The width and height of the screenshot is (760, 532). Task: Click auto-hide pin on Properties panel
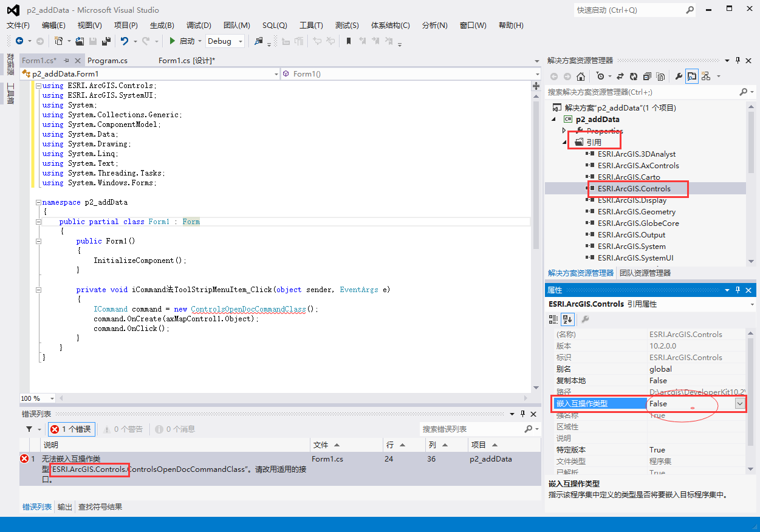click(x=738, y=290)
